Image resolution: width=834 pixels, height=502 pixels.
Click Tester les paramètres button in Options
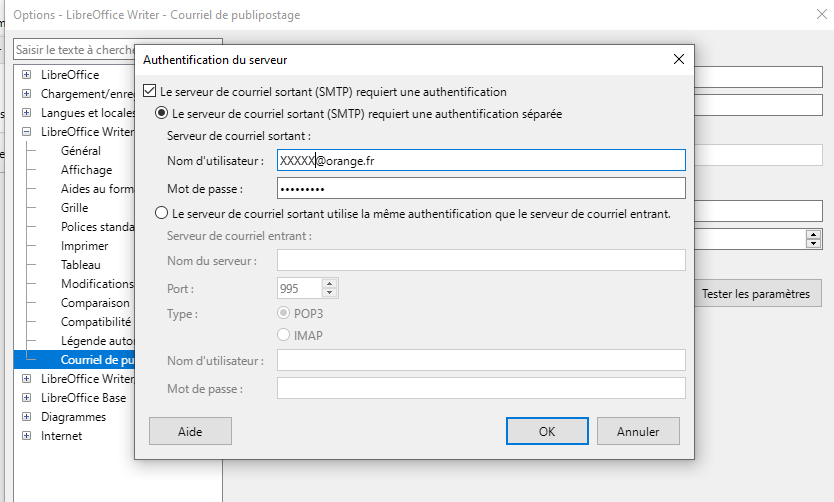tap(757, 294)
